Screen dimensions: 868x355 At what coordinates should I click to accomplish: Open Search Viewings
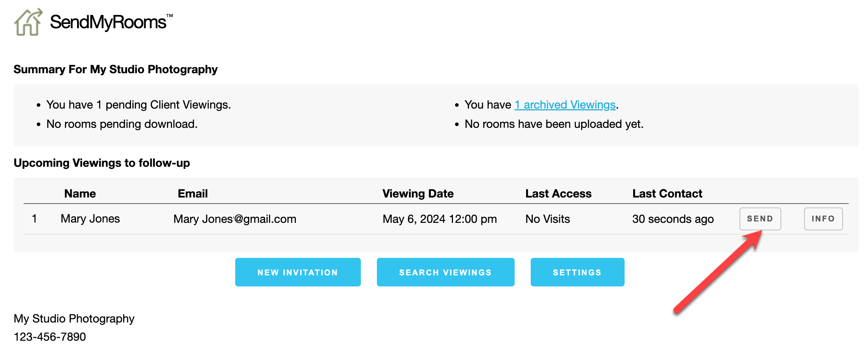(x=445, y=272)
